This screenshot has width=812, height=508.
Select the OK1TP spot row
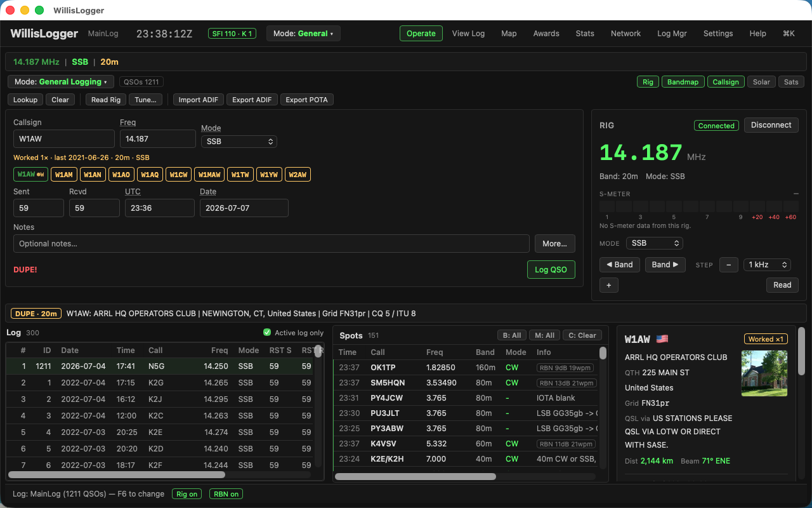coord(466,368)
